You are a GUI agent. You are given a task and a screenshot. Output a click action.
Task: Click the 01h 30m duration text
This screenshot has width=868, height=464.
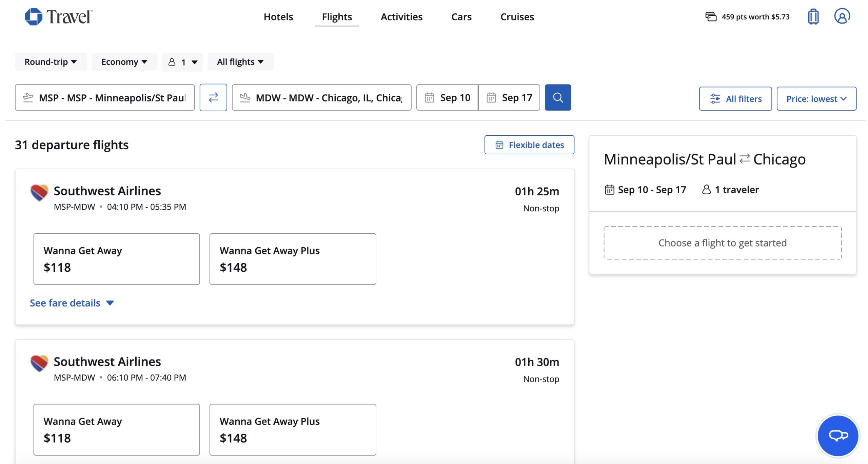coord(537,362)
